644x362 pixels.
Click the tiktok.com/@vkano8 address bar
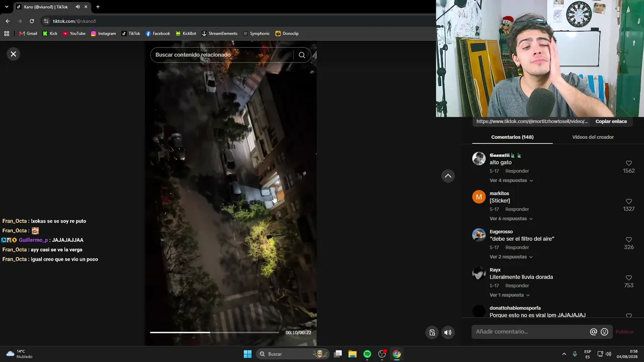[74, 21]
